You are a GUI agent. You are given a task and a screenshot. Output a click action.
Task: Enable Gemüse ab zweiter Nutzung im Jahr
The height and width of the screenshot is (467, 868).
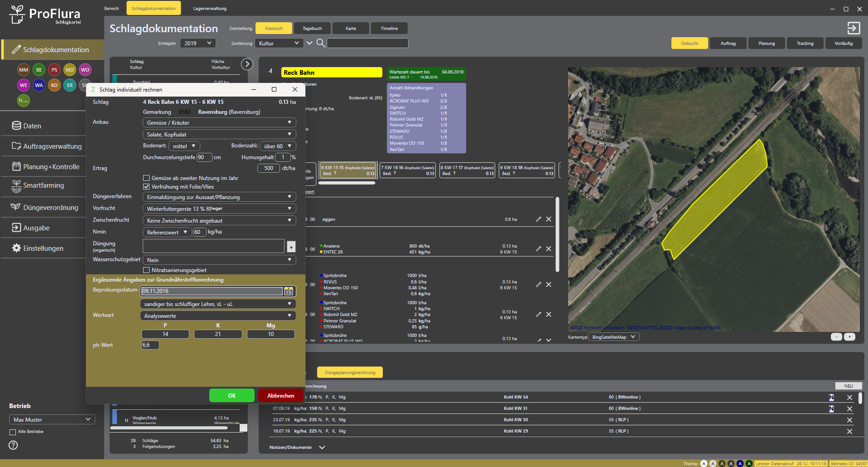146,178
